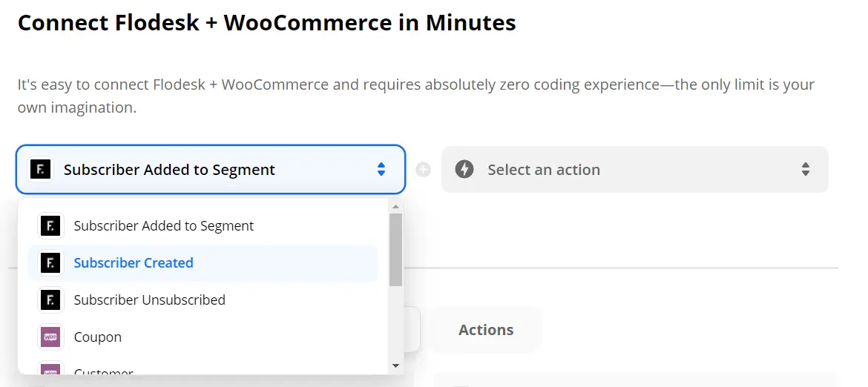Click the Flodesk icon in trigger selector
The height and width of the screenshot is (387, 868).
pyautogui.click(x=40, y=169)
